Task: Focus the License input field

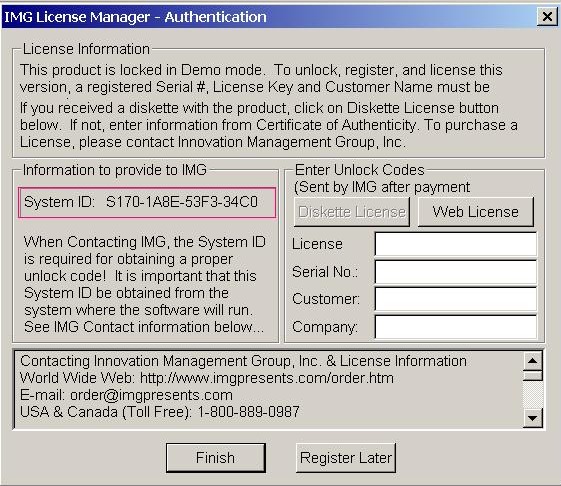Action: pos(455,244)
